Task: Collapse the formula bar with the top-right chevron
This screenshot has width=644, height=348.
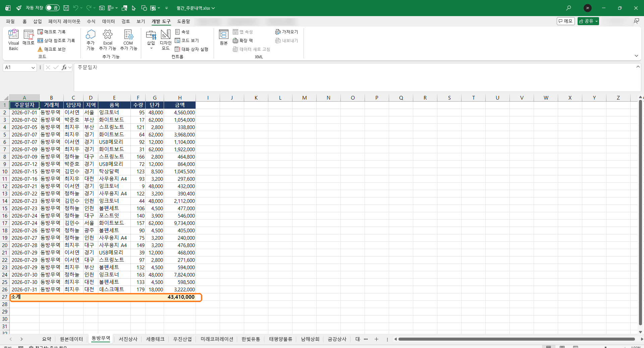Action: [x=638, y=67]
